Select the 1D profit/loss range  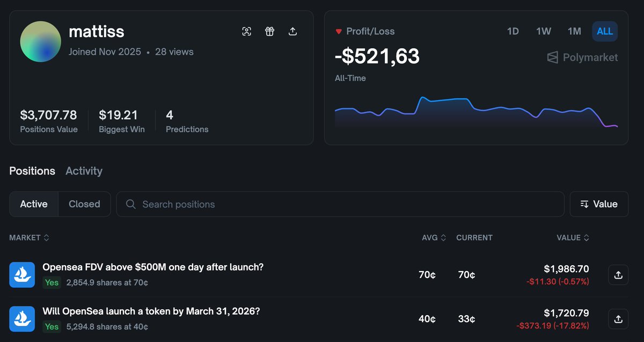pyautogui.click(x=513, y=31)
